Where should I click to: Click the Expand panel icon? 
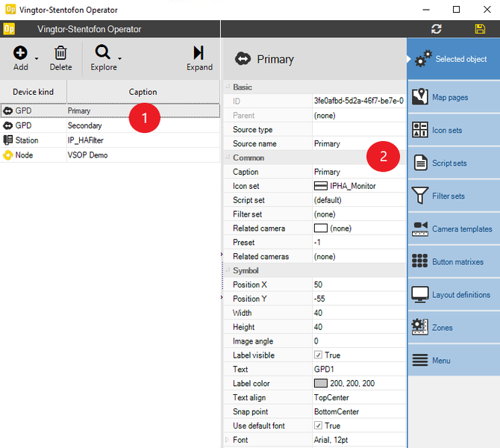199,53
